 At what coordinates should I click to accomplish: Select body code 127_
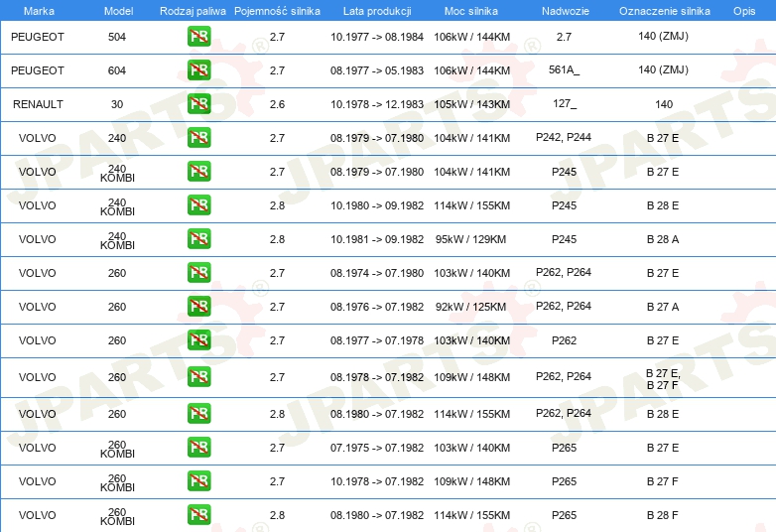[565, 104]
